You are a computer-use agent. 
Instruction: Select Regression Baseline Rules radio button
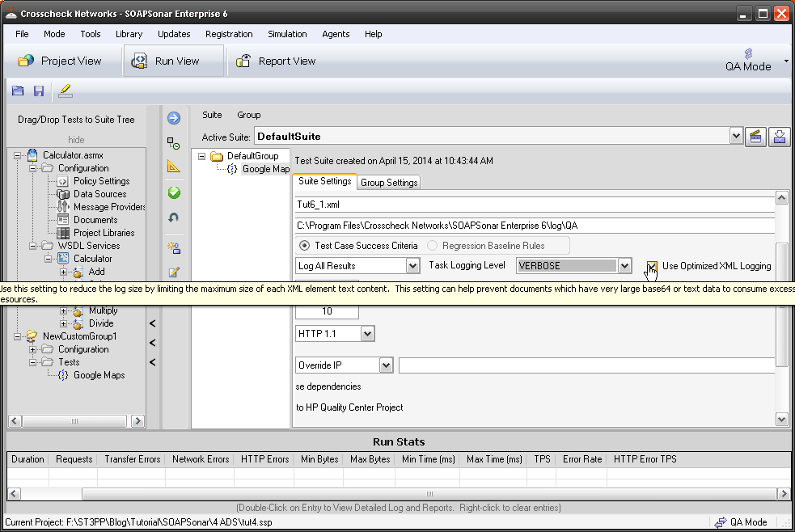point(432,246)
